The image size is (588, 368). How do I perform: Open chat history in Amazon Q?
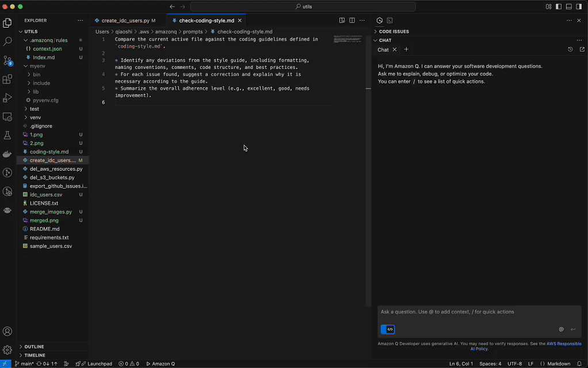tap(570, 49)
